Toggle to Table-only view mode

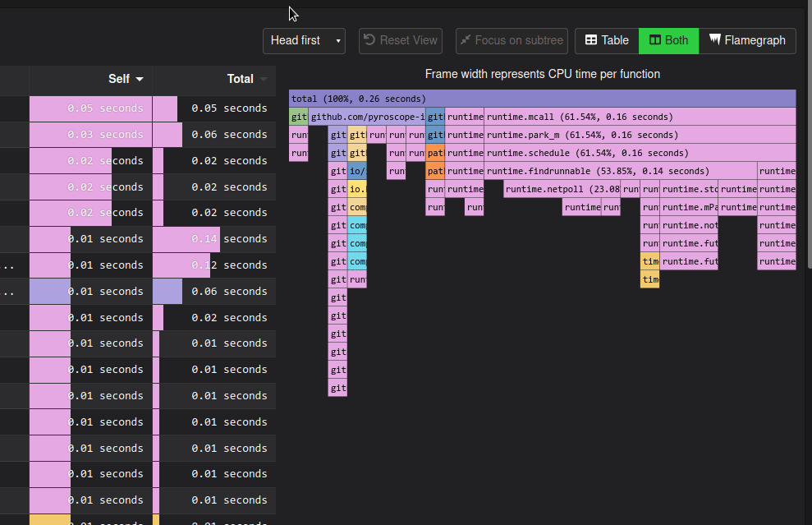[606, 40]
